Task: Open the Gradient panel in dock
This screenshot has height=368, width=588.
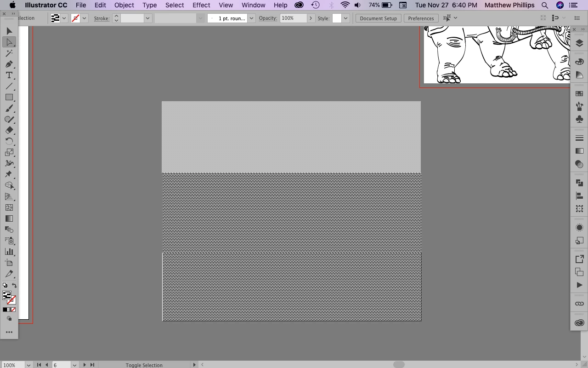Action: [579, 151]
